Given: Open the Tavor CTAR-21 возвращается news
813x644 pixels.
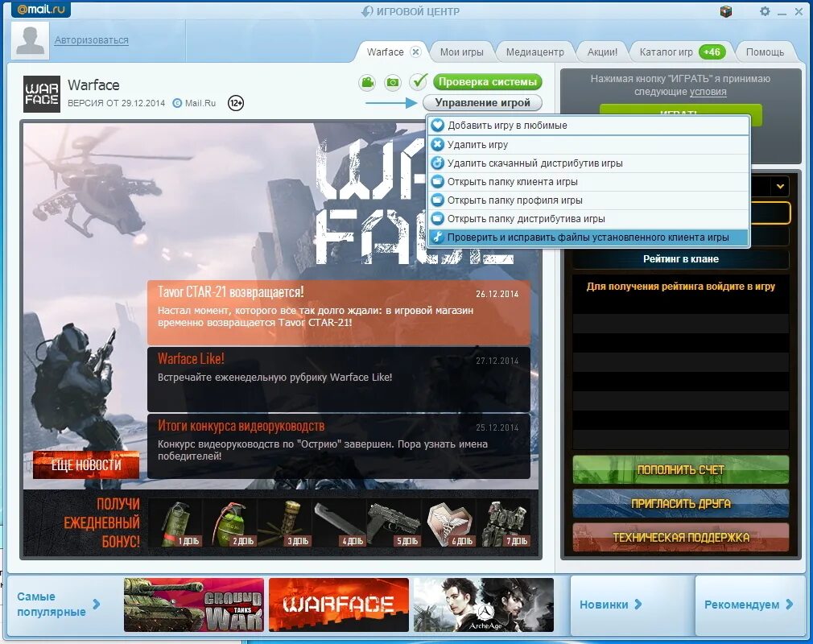Looking at the screenshot, I should pyautogui.click(x=339, y=312).
